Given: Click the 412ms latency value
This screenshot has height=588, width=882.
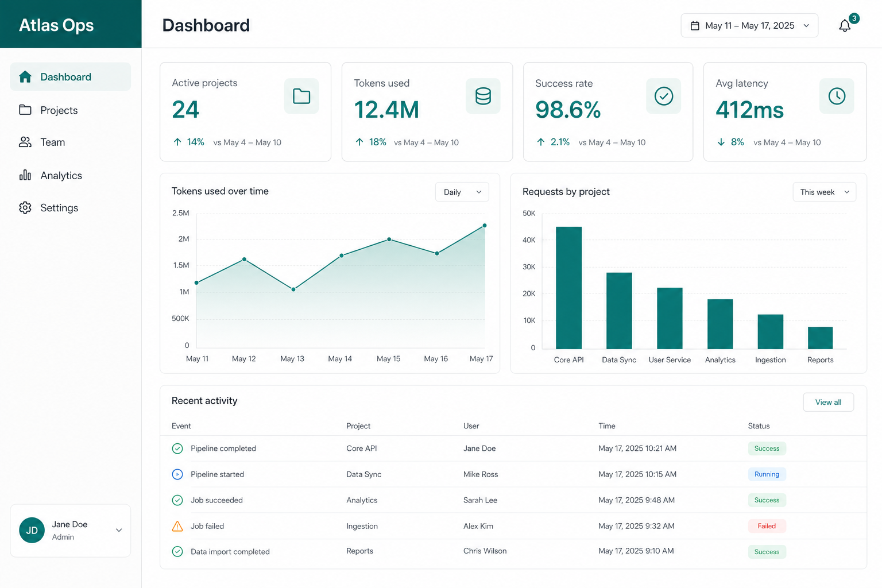Looking at the screenshot, I should coord(749,110).
